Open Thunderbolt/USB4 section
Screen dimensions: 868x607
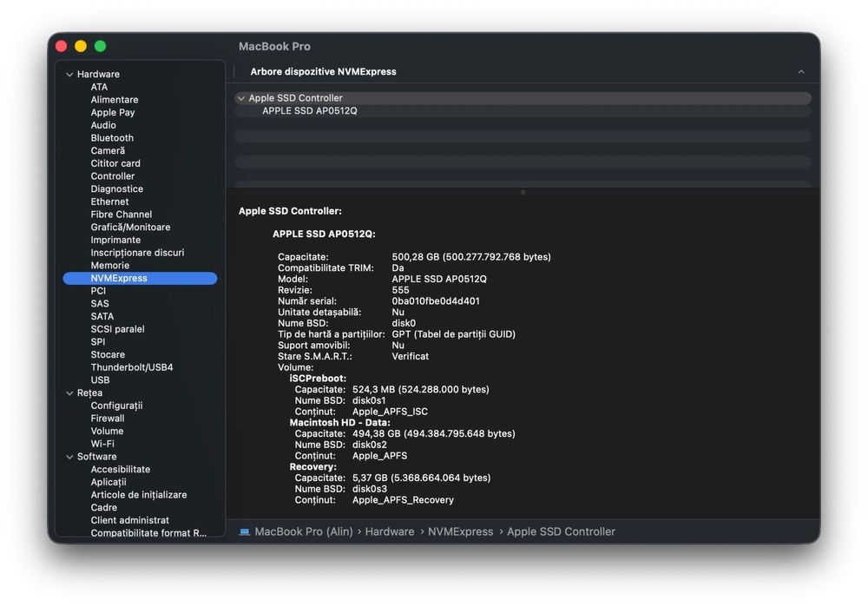[132, 367]
